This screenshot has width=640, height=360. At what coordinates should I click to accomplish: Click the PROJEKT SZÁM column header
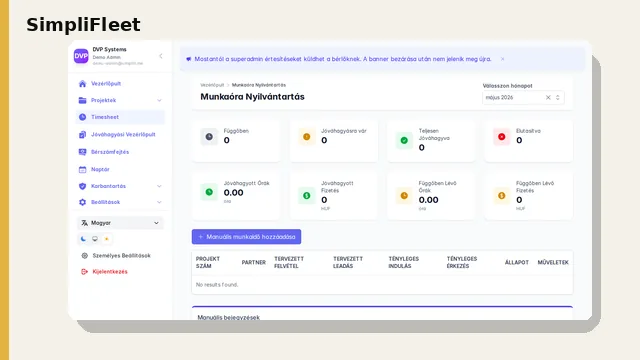208,262
